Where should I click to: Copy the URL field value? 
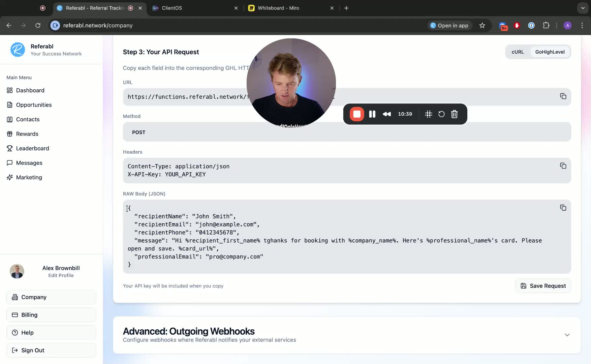coord(563,96)
